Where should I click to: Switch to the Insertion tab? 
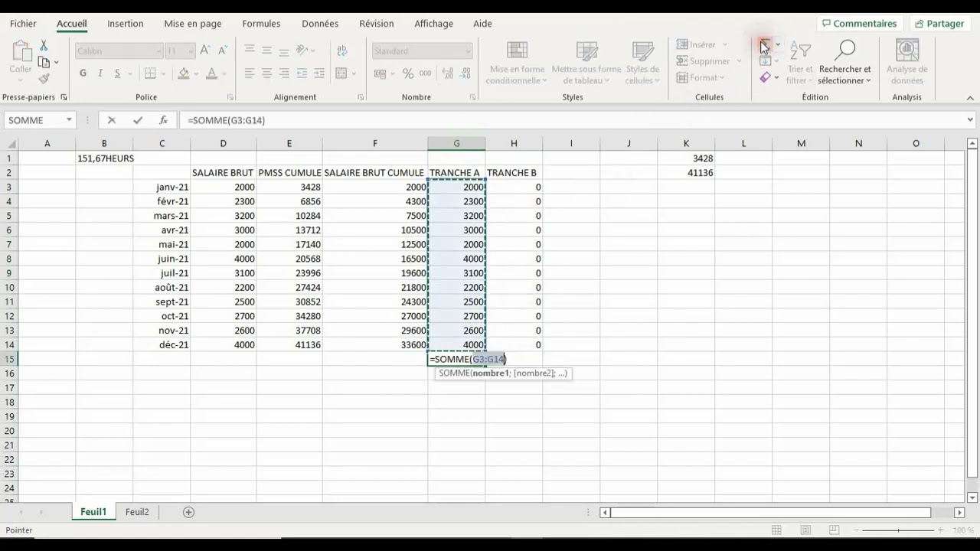click(x=126, y=24)
